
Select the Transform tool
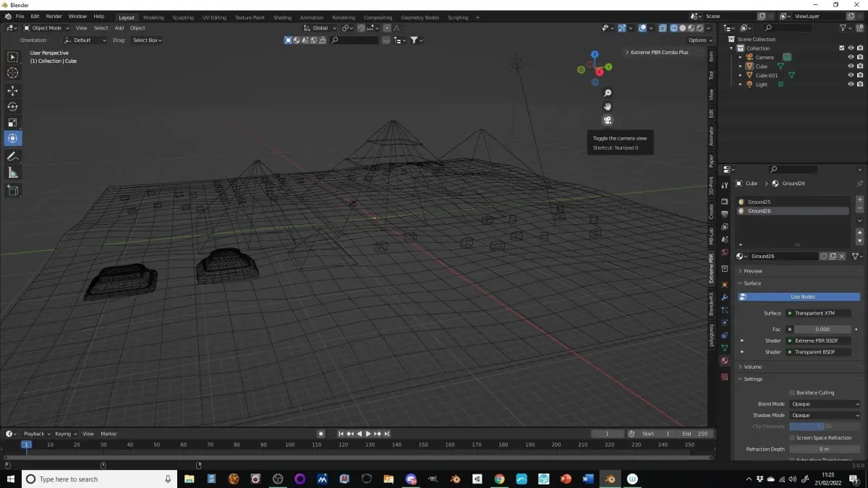coord(13,138)
